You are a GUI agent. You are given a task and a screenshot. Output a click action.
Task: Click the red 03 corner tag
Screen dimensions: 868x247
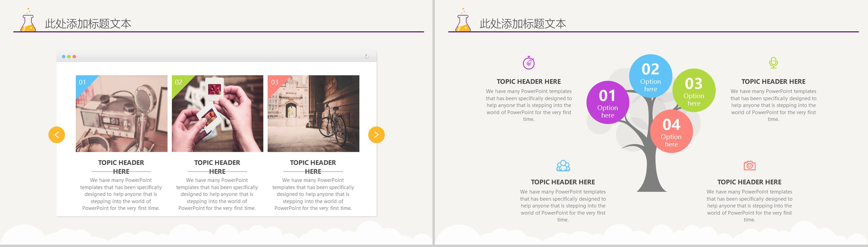pos(276,83)
